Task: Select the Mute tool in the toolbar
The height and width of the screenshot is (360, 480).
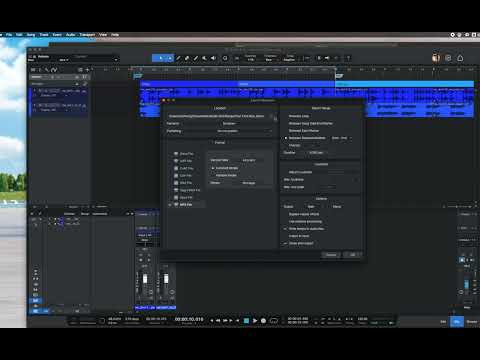Action: point(205,58)
